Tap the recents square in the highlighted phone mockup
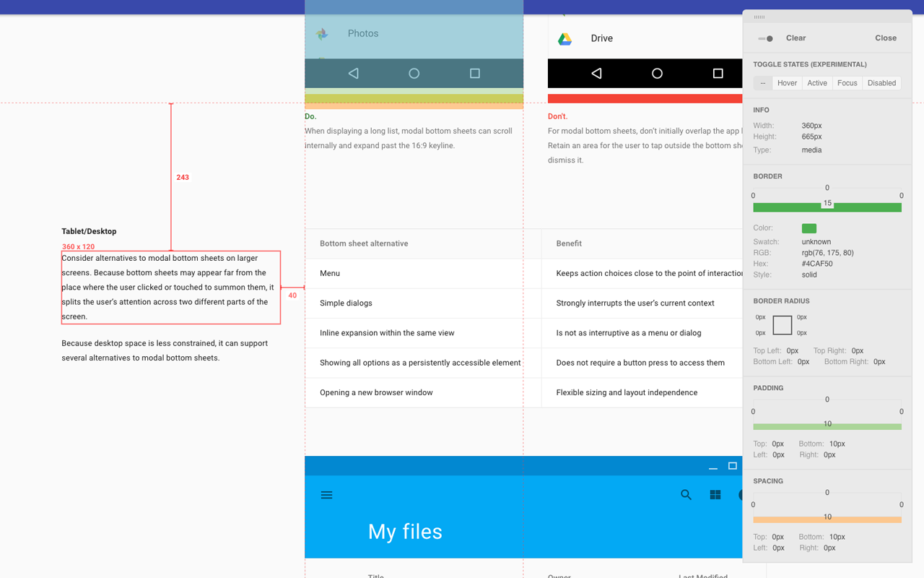 474,74
